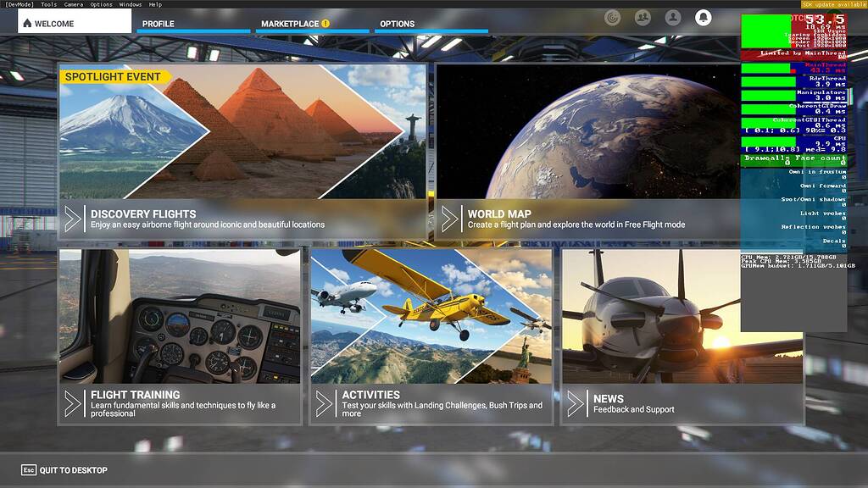Screen dimensions: 868x488
Task: Open the Camera menu in developer bar
Action: (x=74, y=4)
